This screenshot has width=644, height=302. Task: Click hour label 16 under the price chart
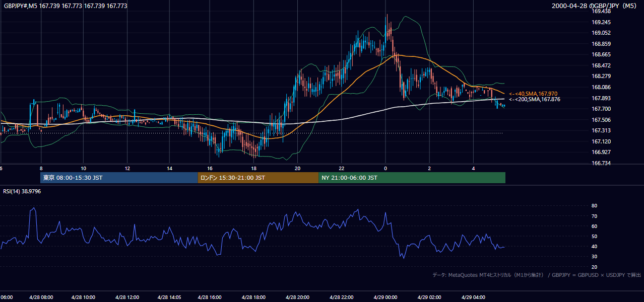click(210, 168)
